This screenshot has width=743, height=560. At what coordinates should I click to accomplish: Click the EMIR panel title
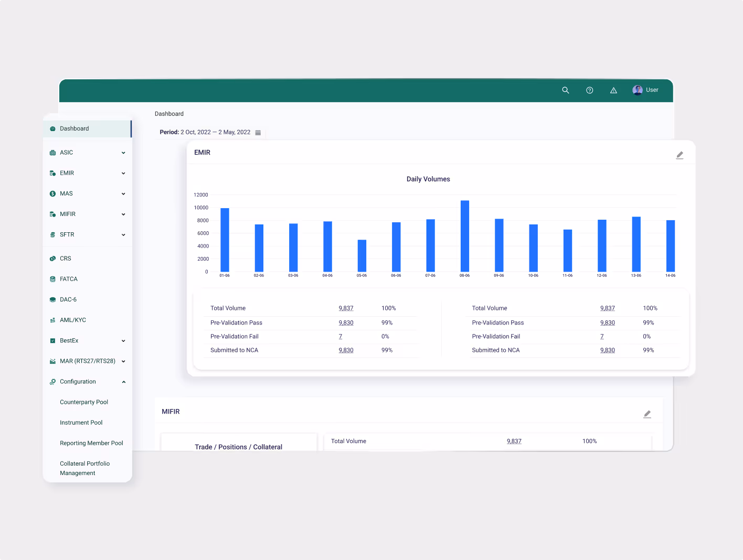[202, 153]
